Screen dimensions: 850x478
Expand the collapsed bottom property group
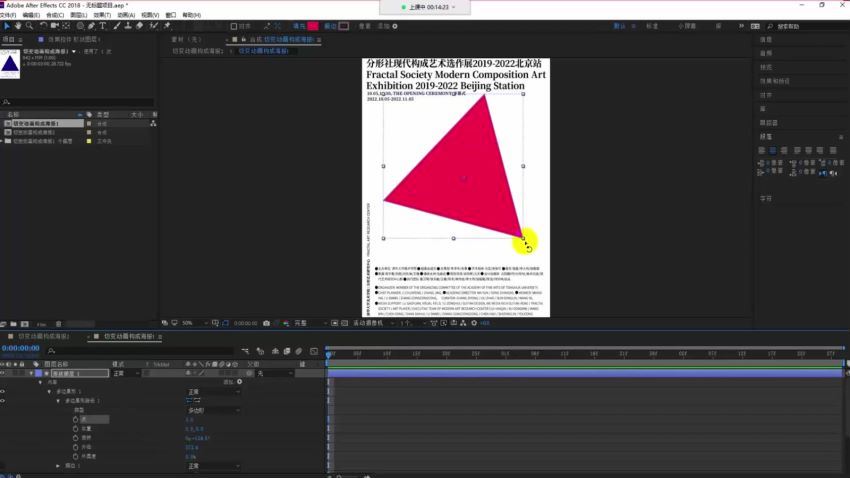click(x=58, y=466)
